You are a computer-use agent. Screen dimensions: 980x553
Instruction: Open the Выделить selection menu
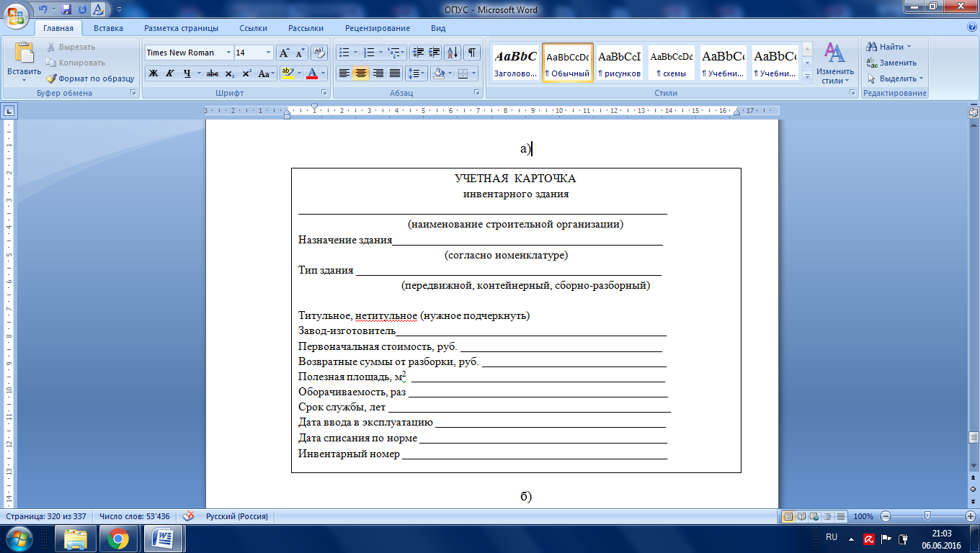click(x=894, y=78)
